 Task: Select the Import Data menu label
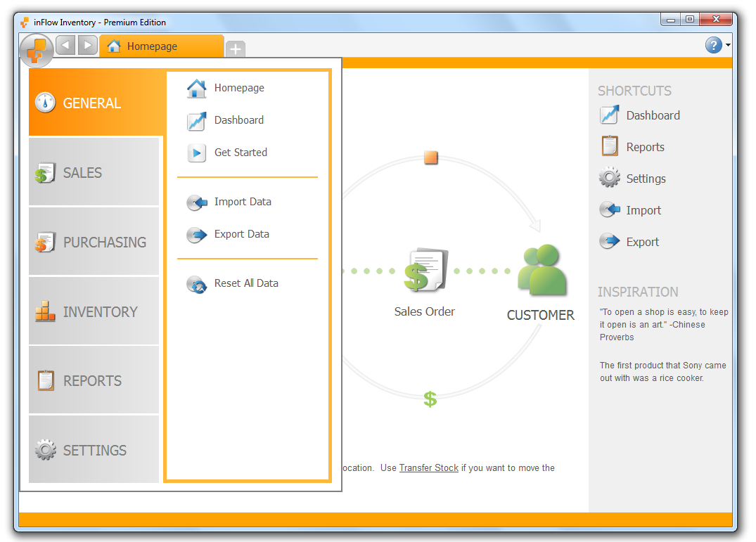243,202
